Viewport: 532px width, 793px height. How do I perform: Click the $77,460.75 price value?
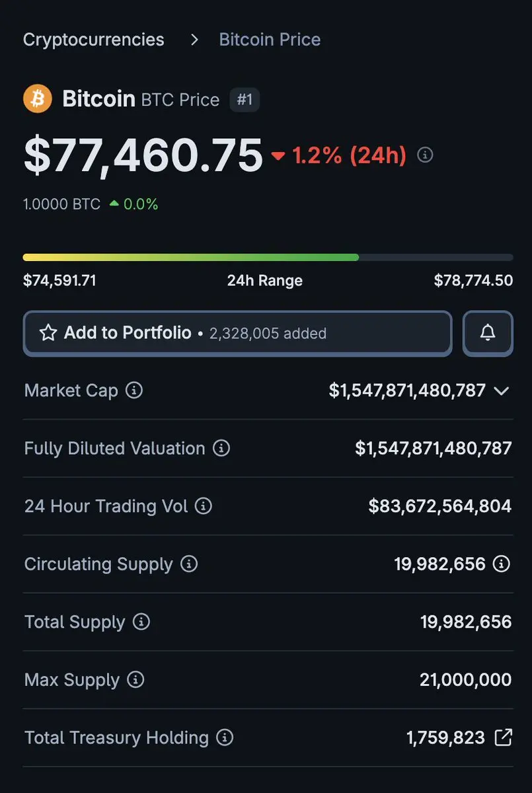pyautogui.click(x=143, y=156)
